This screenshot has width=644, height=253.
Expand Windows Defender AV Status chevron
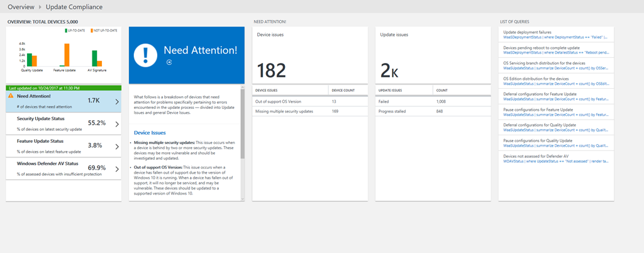[117, 169]
